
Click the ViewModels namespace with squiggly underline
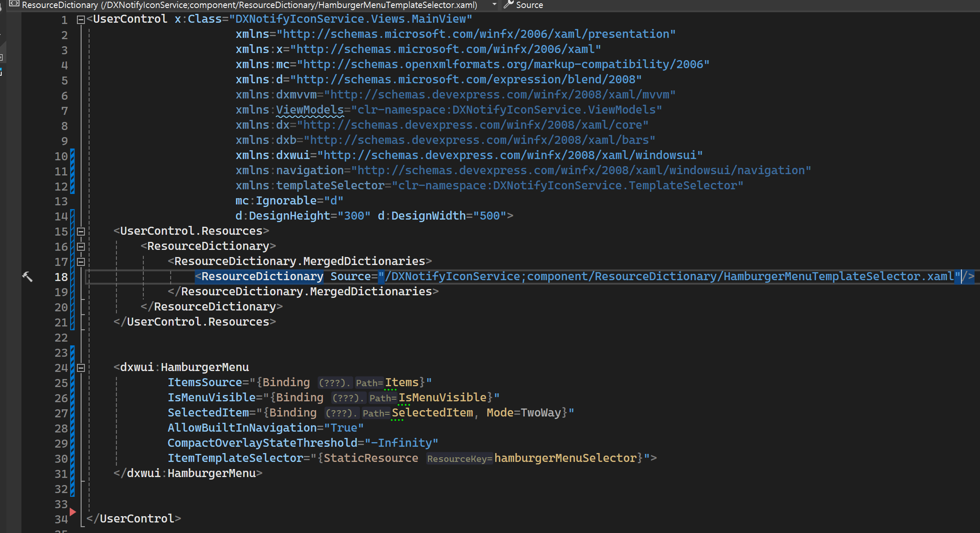pos(310,110)
